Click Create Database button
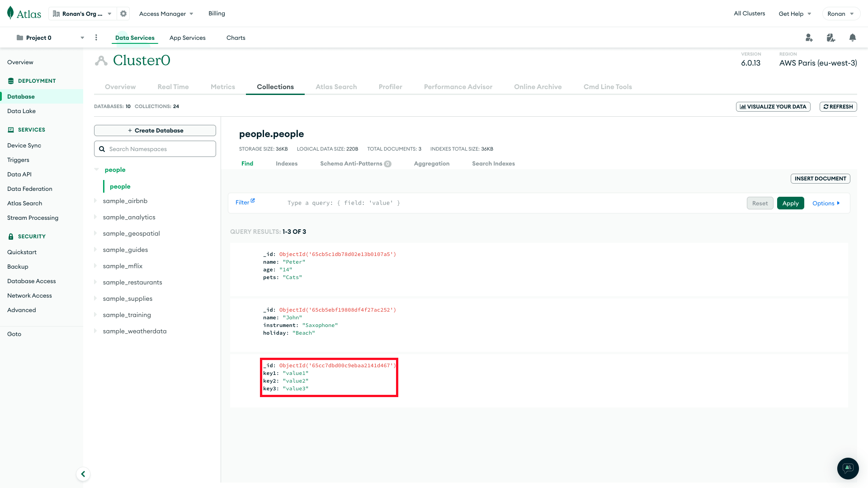 coord(155,130)
